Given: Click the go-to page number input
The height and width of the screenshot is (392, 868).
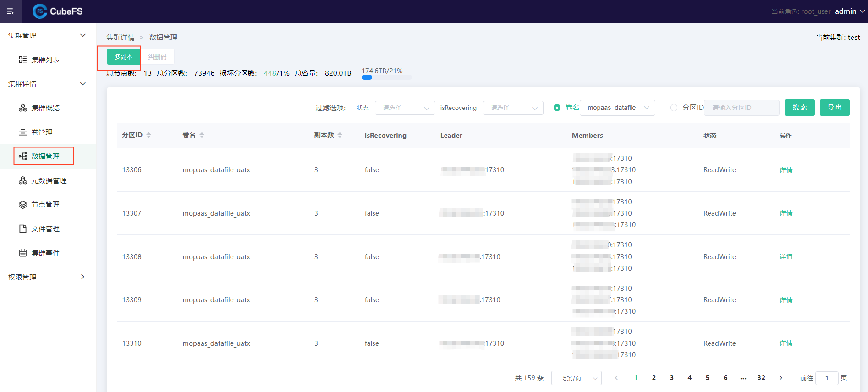Looking at the screenshot, I should click(x=827, y=378).
